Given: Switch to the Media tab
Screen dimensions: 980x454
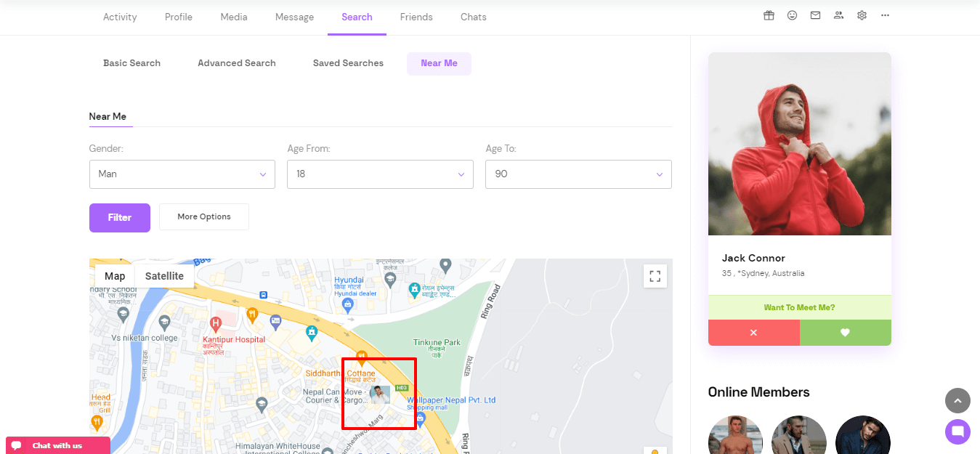Looking at the screenshot, I should click(234, 17).
